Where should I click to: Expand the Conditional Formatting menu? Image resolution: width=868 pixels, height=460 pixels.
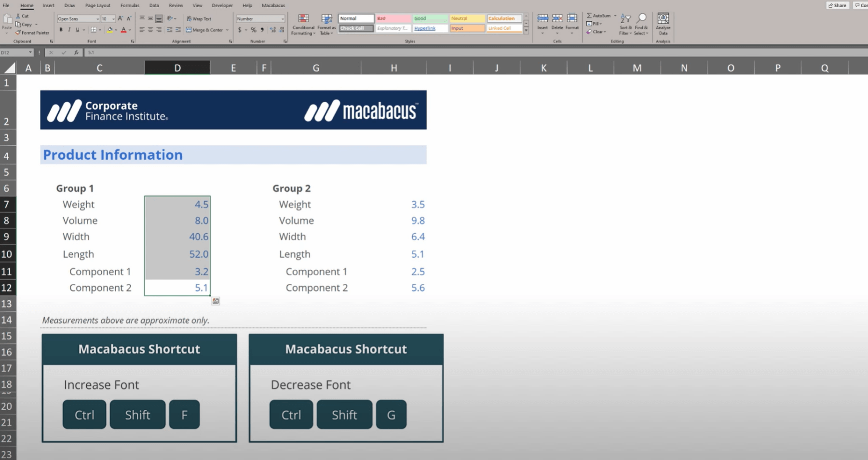[303, 25]
